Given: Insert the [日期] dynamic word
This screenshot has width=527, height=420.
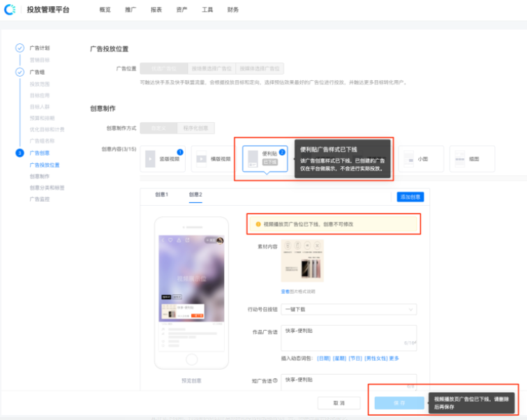Looking at the screenshot, I should 324,359.
